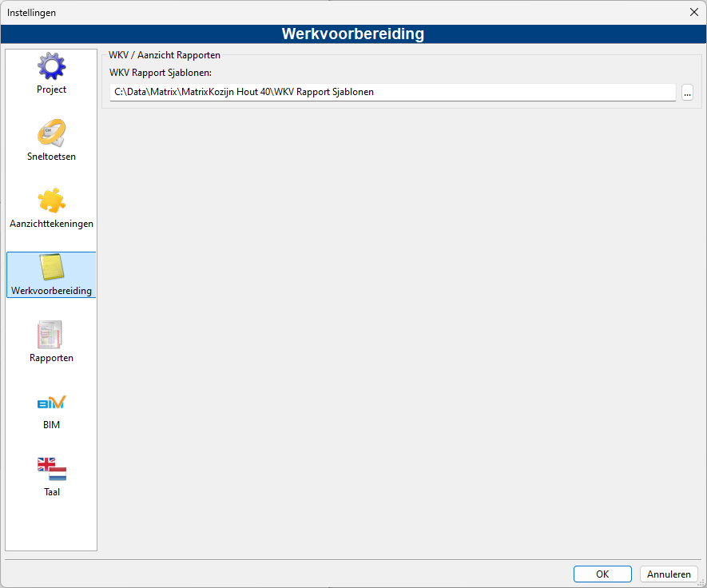Switch to the Project category label

(x=51, y=89)
